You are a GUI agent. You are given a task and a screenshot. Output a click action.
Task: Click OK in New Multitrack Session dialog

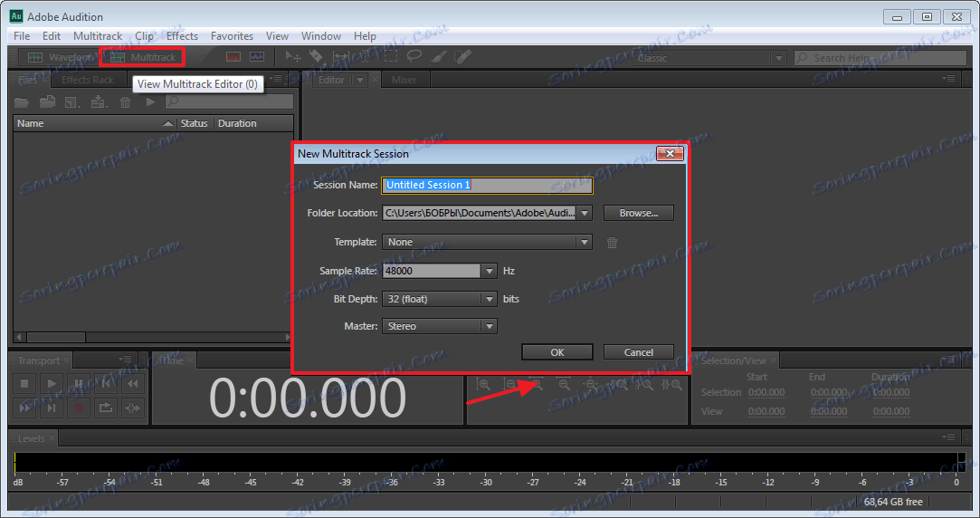click(x=557, y=352)
